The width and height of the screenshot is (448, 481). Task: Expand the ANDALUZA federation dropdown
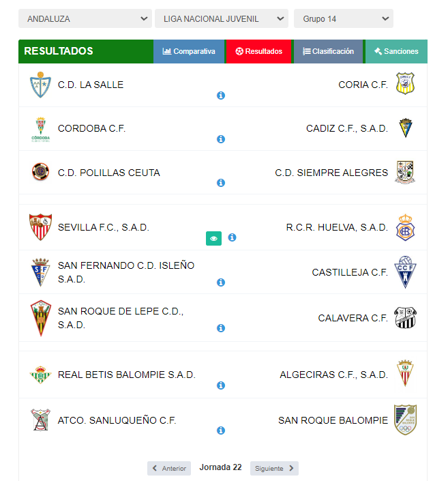click(85, 18)
